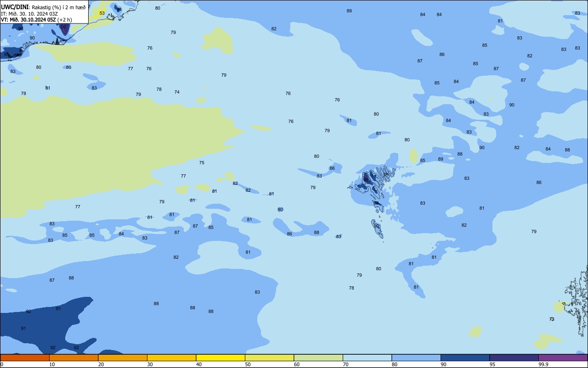Click the "UWC/DINI" title text
Viewport: 588px width, 368px height.
(15, 7)
